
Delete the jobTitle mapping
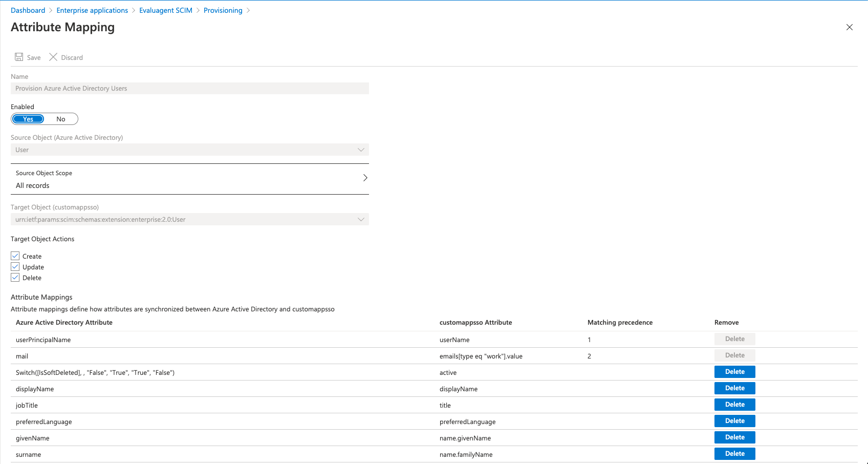(x=735, y=405)
